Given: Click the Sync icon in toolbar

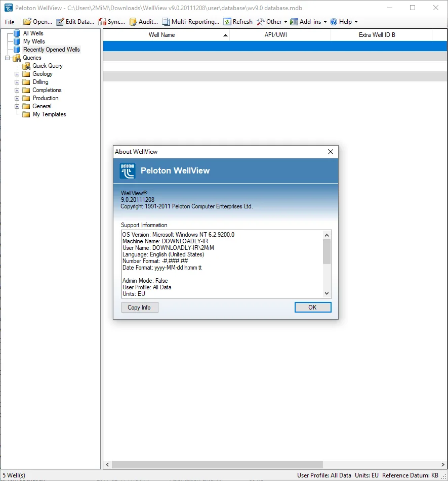Looking at the screenshot, I should coord(102,21).
